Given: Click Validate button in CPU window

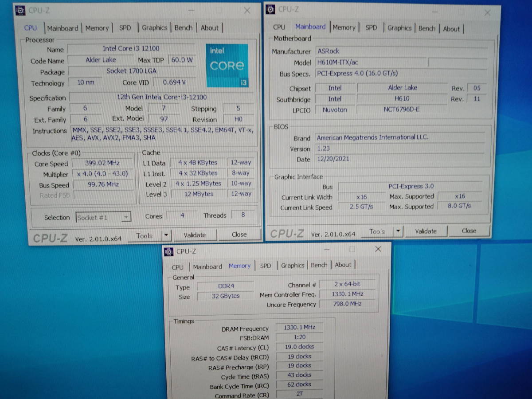Looking at the screenshot, I should pos(195,235).
